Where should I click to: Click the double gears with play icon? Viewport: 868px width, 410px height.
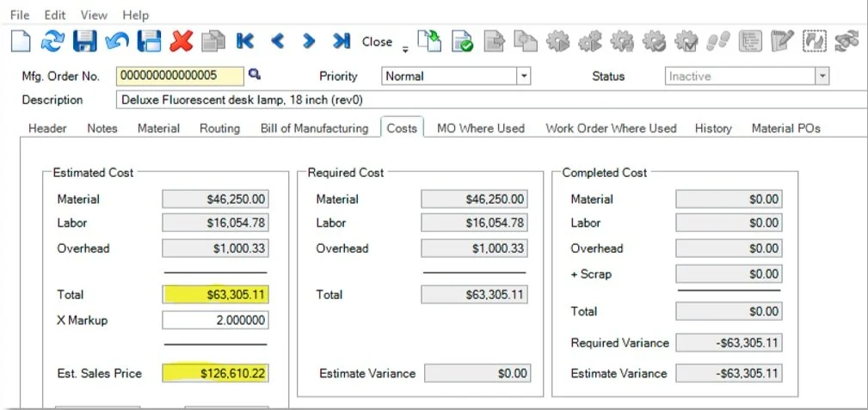click(590, 41)
